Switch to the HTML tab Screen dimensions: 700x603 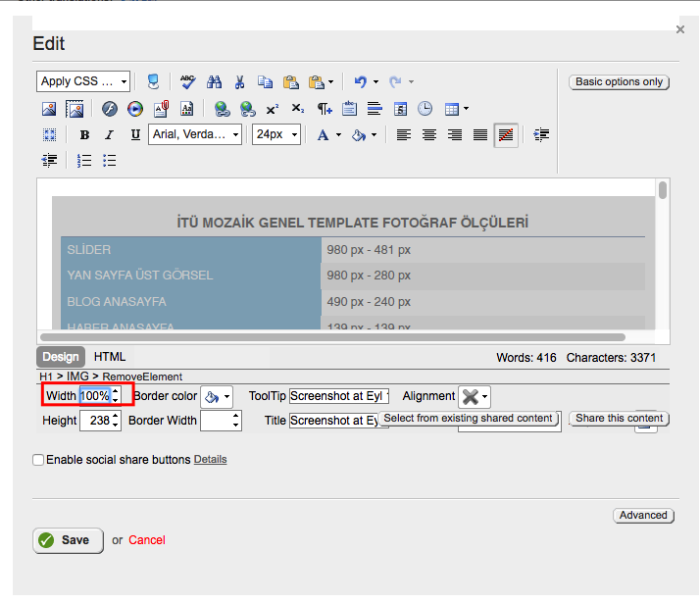click(110, 357)
